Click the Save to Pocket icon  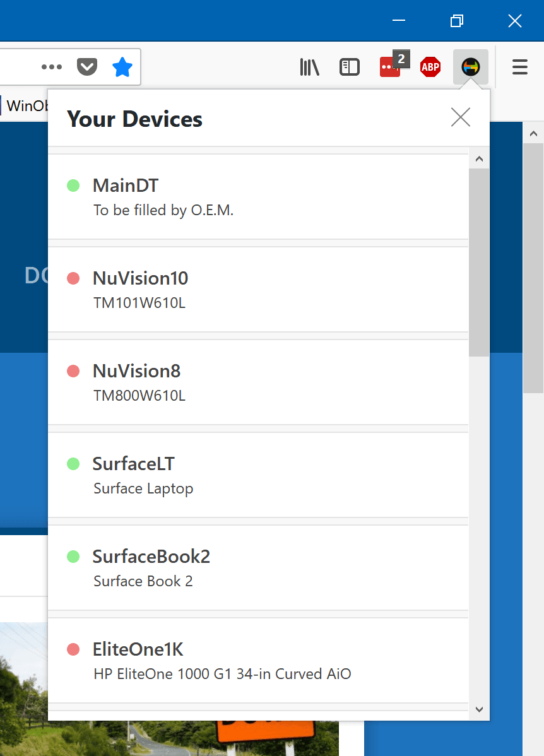tap(87, 67)
